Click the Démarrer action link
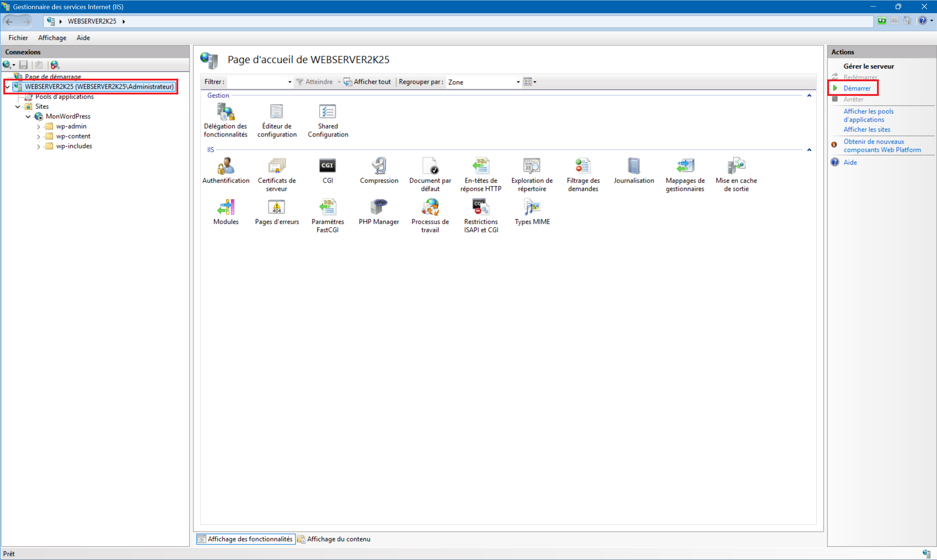 (856, 88)
